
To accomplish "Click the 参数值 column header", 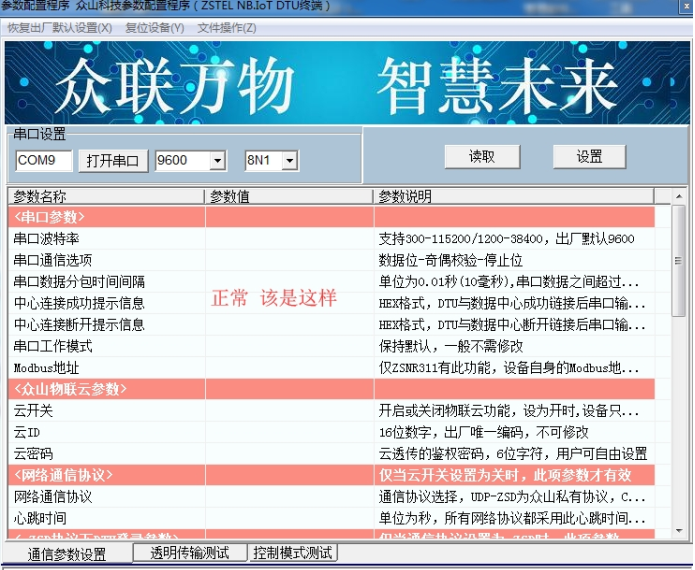I will (289, 196).
